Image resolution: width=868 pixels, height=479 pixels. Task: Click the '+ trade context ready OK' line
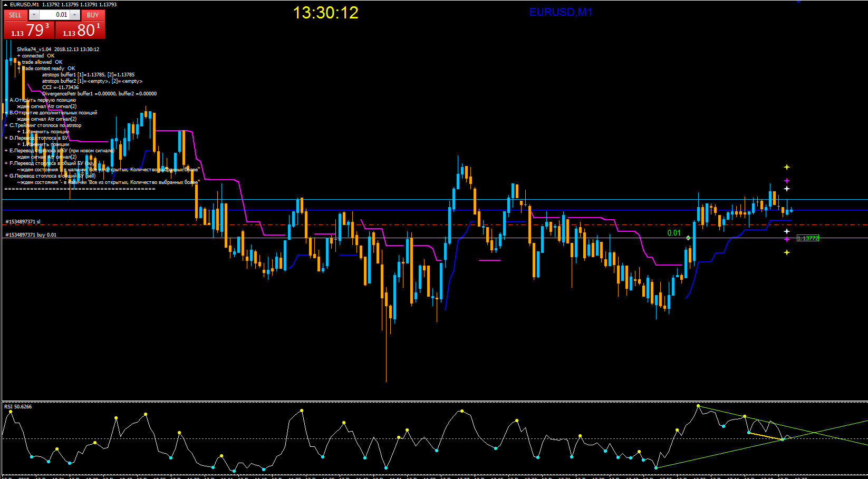coord(46,69)
